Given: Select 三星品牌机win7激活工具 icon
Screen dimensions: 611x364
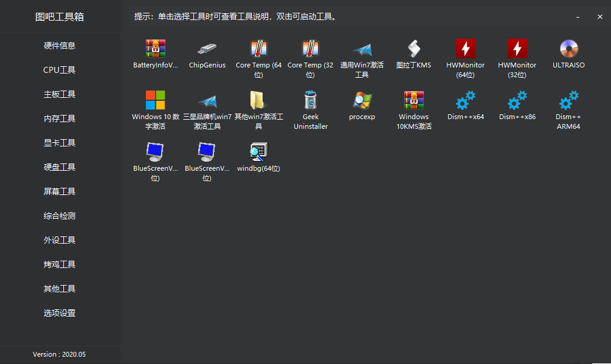Looking at the screenshot, I should click(207, 100).
